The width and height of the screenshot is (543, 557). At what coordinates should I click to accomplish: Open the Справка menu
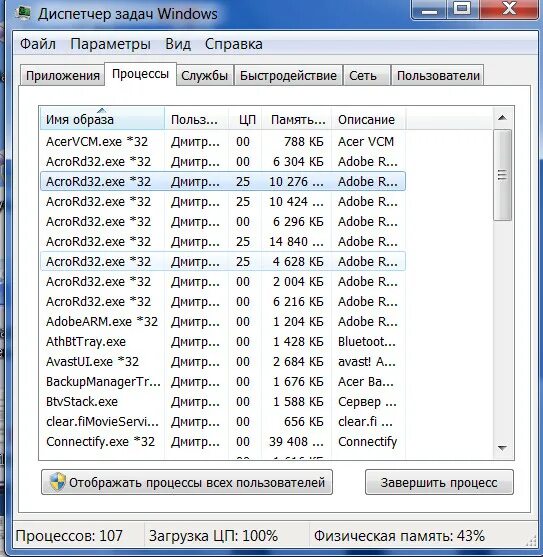coord(234,44)
